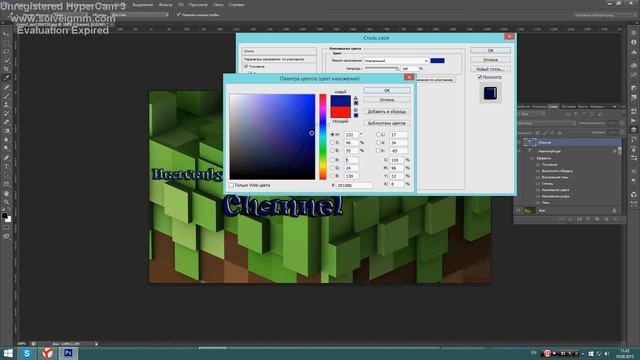Open the Просмотр menu
The height and width of the screenshot is (360, 640).
pyautogui.click(x=198, y=5)
